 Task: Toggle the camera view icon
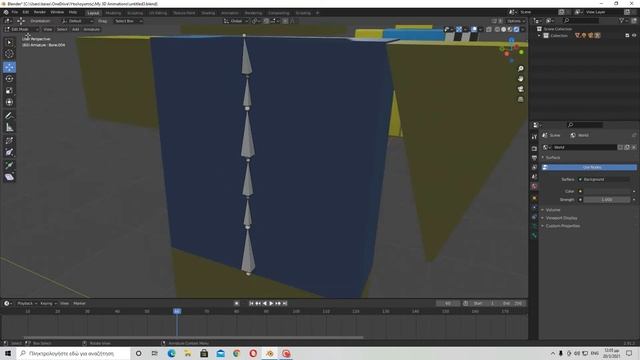[520, 89]
